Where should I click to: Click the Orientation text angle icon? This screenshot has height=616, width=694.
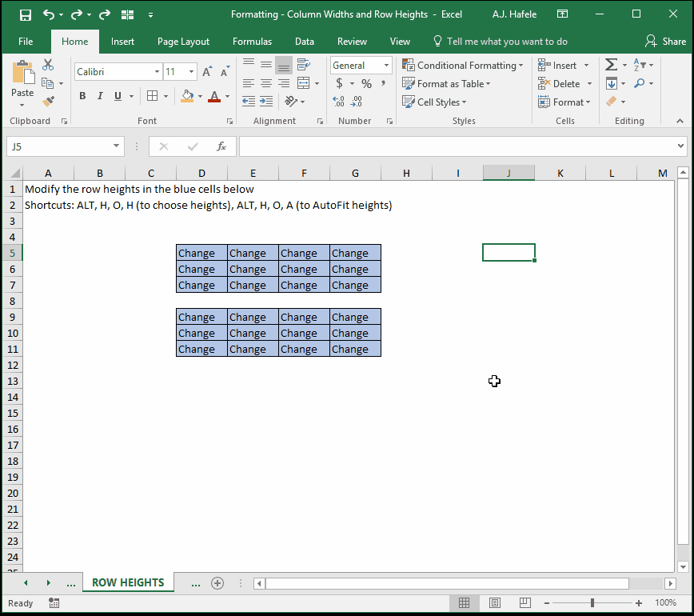tap(291, 102)
